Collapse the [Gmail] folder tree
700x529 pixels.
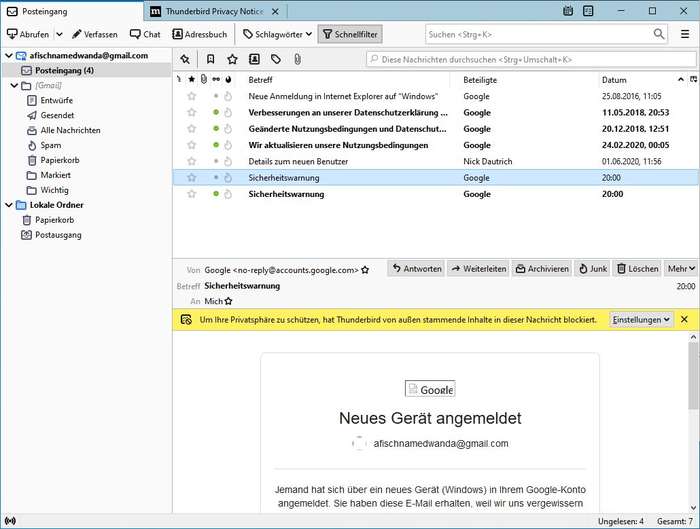(14, 85)
